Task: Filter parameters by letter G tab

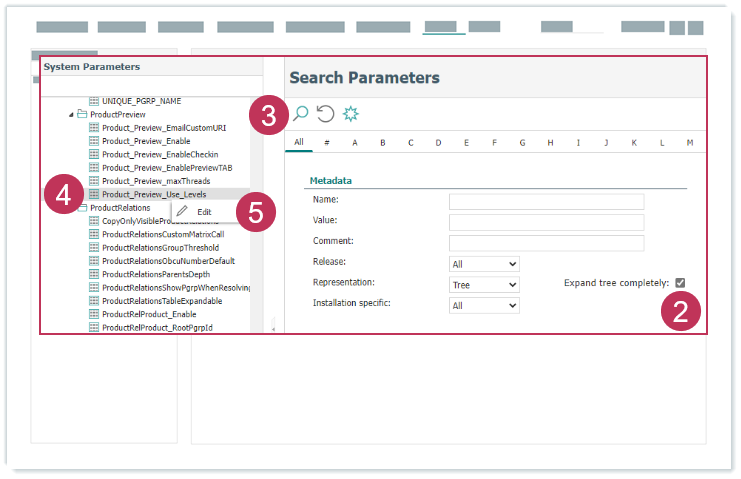Action: (522, 143)
